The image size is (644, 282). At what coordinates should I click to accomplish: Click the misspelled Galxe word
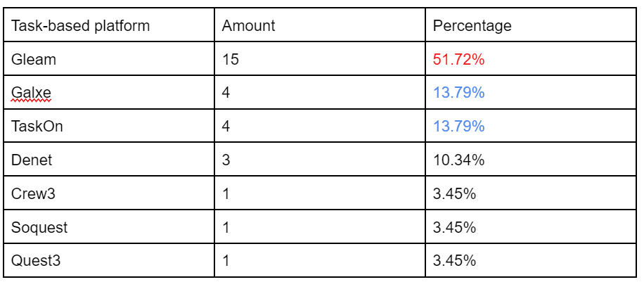[31, 93]
